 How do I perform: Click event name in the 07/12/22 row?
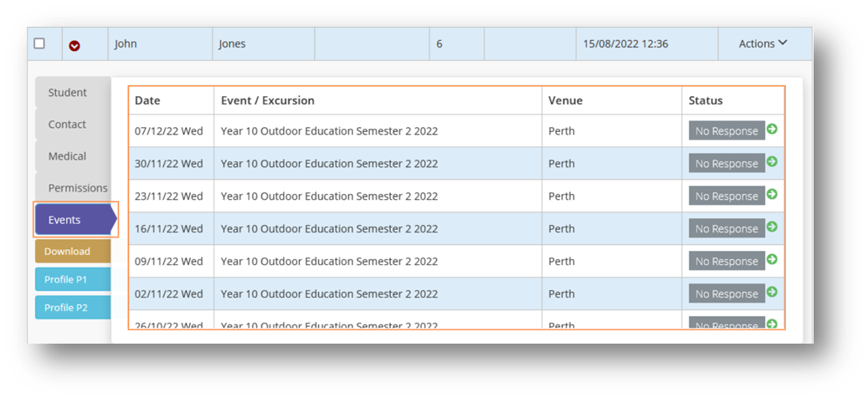point(329,131)
